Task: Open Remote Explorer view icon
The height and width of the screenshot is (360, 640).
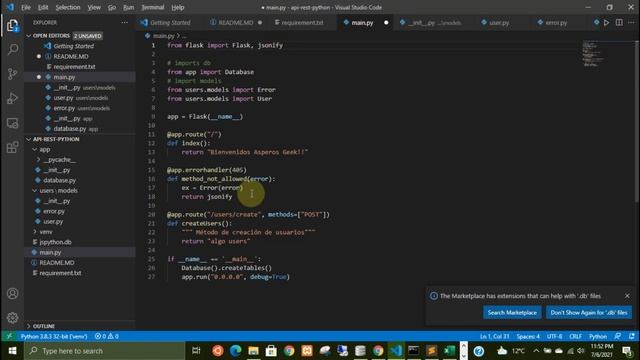Action: coord(13,123)
